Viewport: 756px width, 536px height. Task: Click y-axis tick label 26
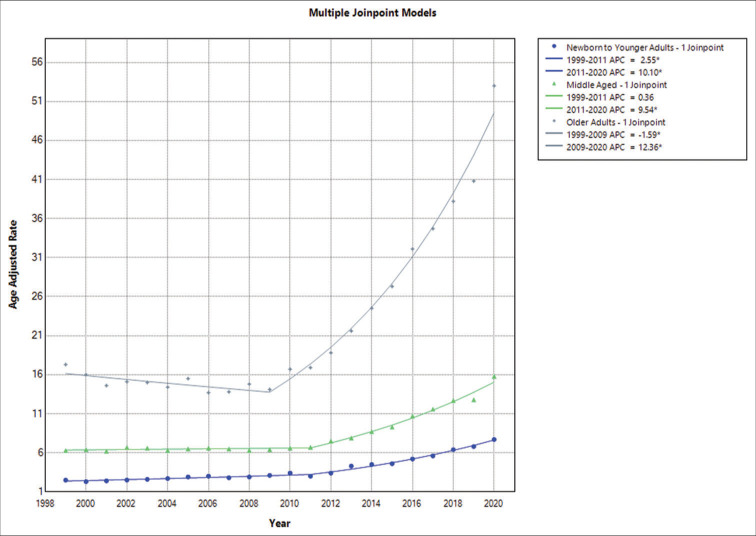(38, 296)
